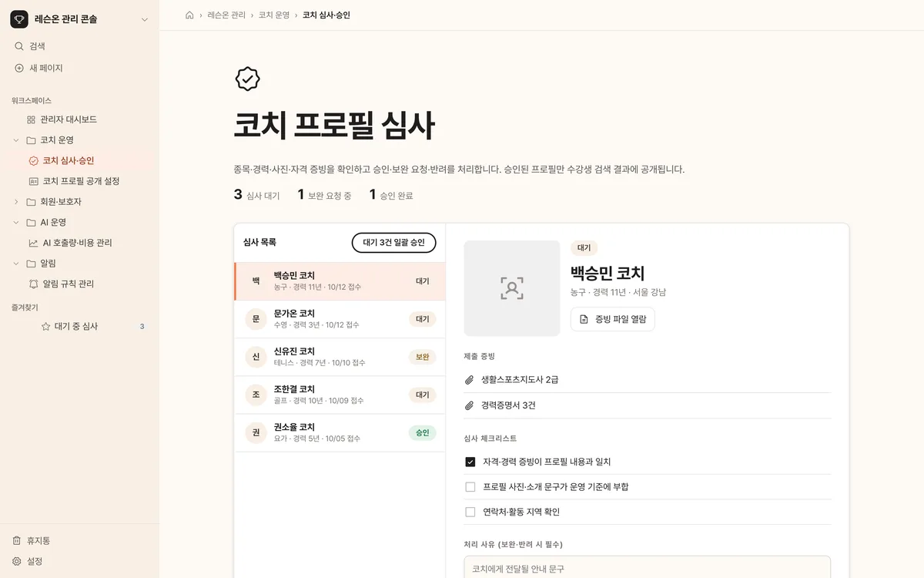This screenshot has width=924, height=578.
Task: Select 권소율 코치 in review list
Action: tap(340, 432)
